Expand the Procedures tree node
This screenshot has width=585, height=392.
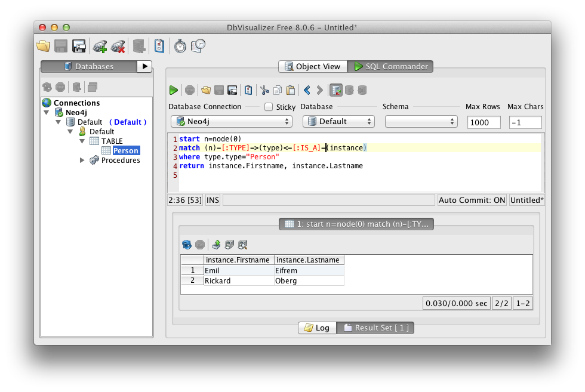(82, 160)
